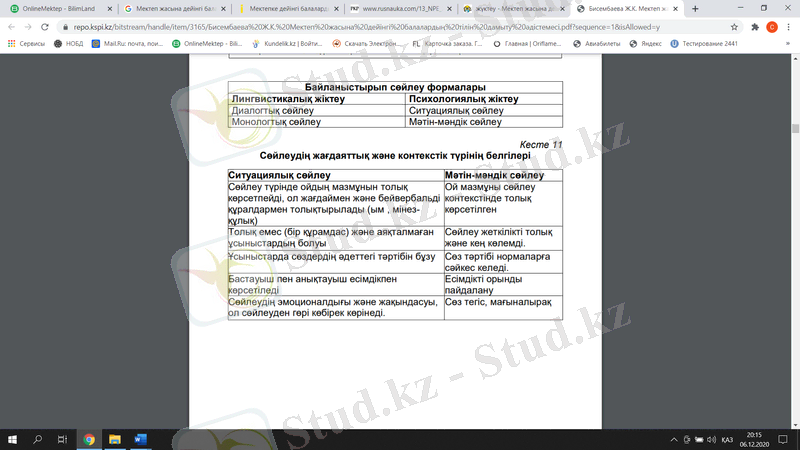
Task: Open the Яндекс bookmark
Action: tap(645, 44)
